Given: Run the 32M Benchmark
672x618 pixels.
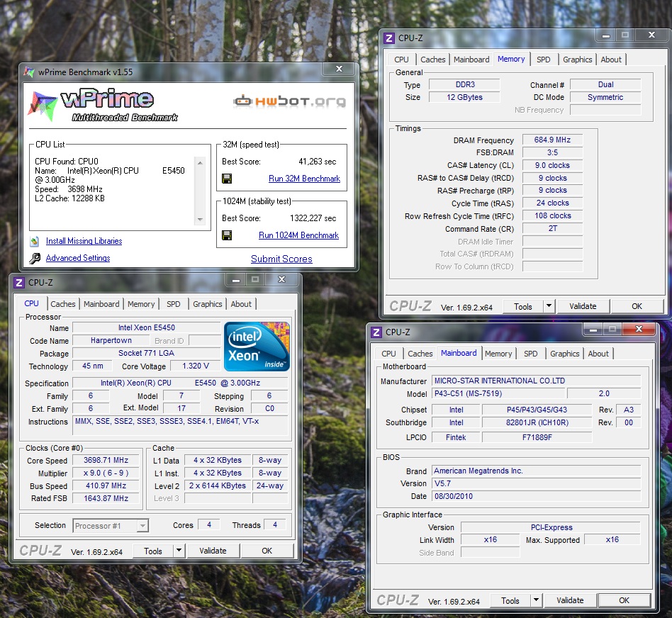Looking at the screenshot, I should click(304, 179).
